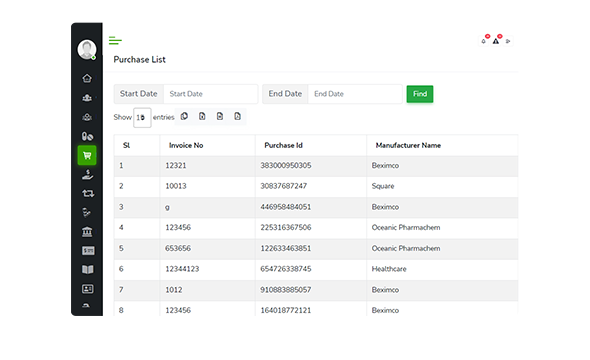Click the copy table export icon

184,116
